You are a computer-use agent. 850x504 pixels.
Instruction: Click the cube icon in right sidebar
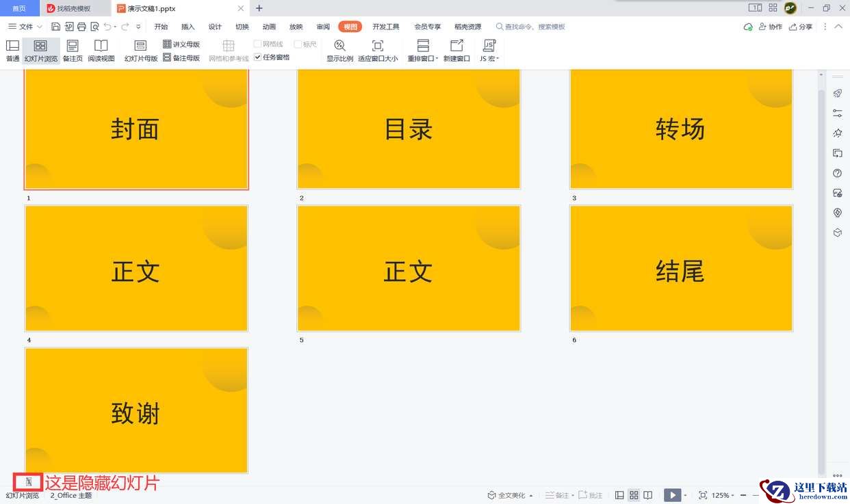tap(837, 233)
